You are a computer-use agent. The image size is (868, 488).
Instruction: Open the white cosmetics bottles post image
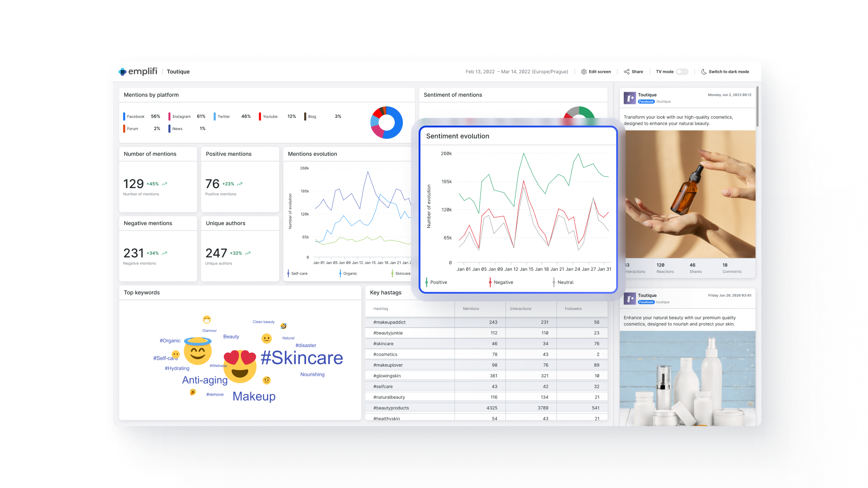[x=688, y=379]
